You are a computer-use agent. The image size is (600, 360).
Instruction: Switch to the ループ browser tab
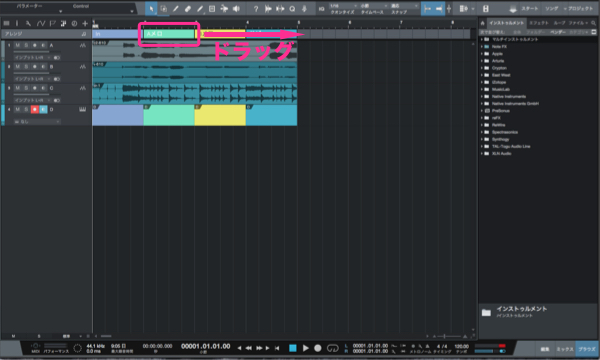tap(559, 23)
